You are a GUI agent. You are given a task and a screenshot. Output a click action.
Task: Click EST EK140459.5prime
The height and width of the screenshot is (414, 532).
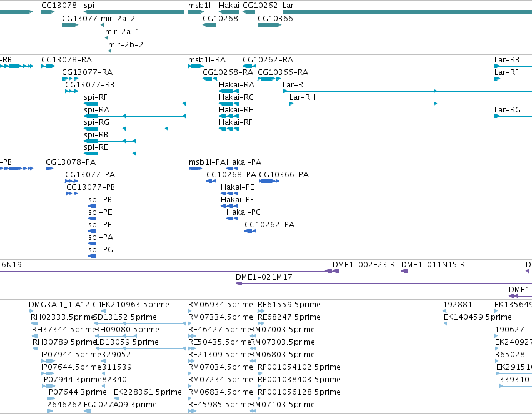(x=478, y=317)
